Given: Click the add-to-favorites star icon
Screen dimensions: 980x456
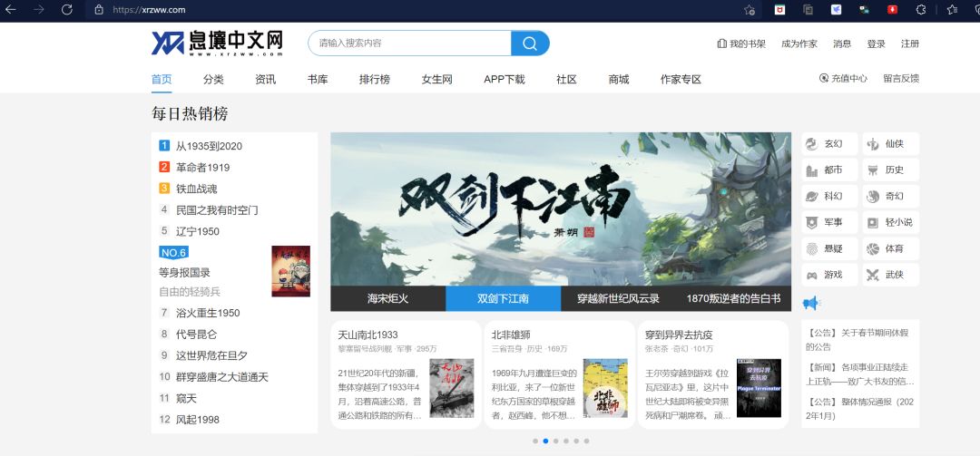Looking at the screenshot, I should coord(750,9).
